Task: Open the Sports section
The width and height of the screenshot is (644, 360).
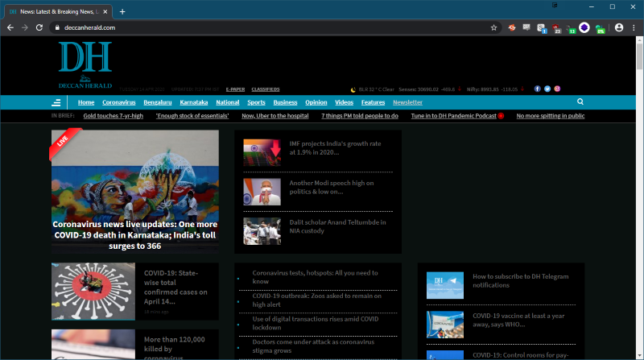Action: 256,102
